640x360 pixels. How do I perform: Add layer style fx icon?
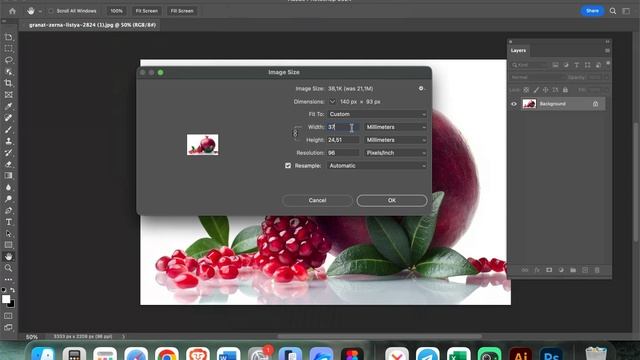(x=537, y=270)
